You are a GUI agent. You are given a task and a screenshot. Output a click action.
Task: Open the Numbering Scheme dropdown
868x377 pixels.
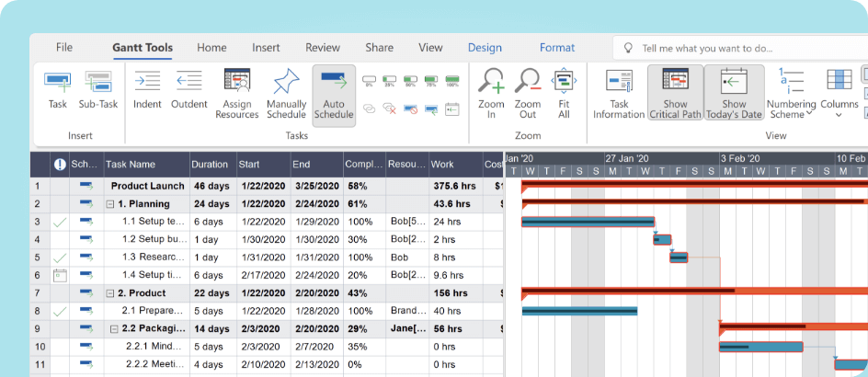(x=791, y=94)
